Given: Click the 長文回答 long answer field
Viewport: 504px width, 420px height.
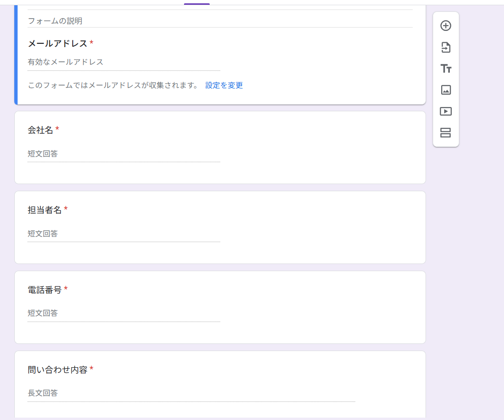Looking at the screenshot, I should pos(190,393).
